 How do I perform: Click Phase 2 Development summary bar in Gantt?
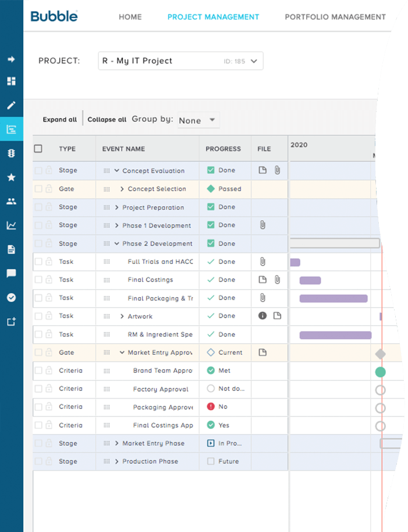335,243
